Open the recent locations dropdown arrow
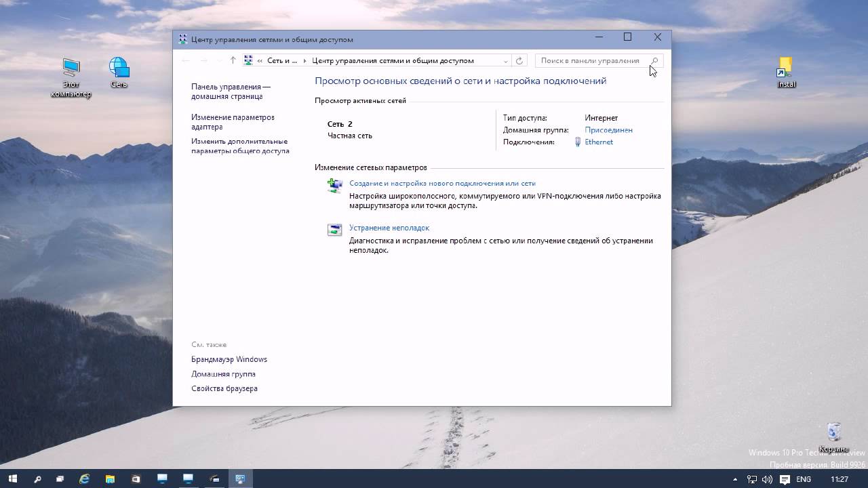Viewport: 868px width, 488px height. click(x=218, y=60)
